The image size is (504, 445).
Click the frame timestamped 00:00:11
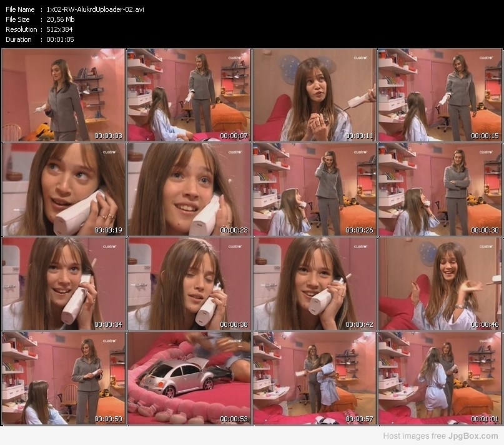(x=314, y=95)
